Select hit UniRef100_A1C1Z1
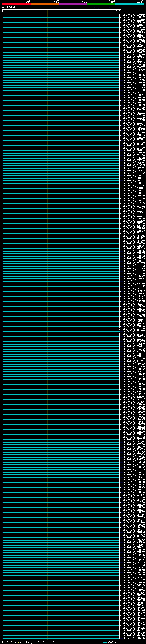 134,605
